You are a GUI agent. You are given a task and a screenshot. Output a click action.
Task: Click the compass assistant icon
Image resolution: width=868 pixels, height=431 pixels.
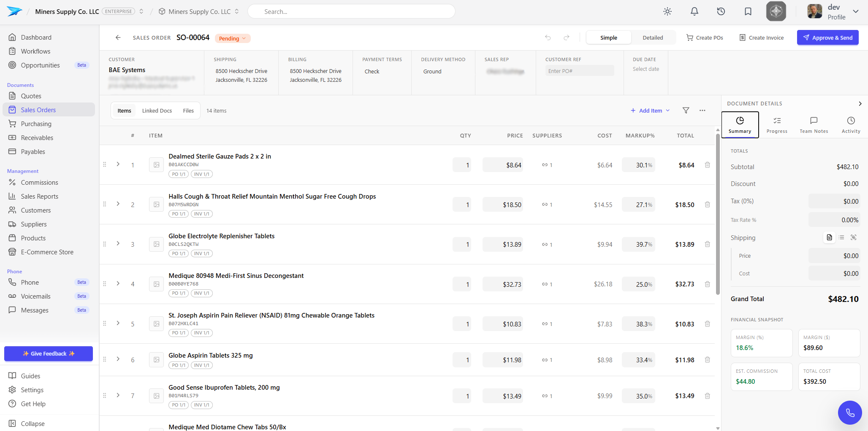click(x=776, y=11)
